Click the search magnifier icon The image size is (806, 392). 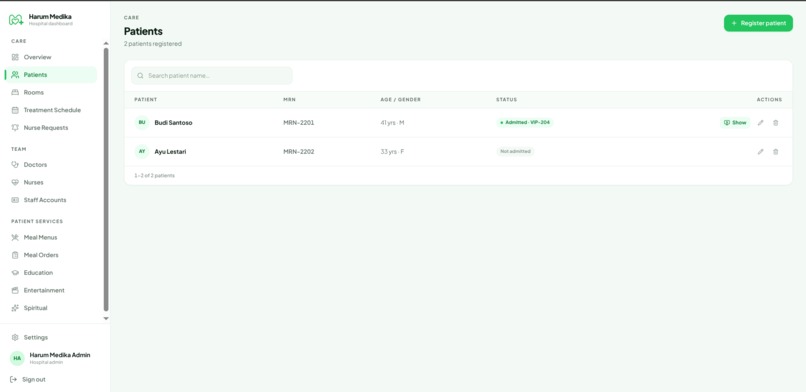140,76
